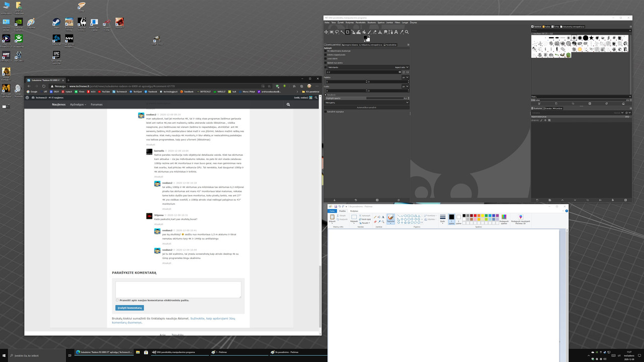Click Keisti dydį resize in Paint
The image size is (644, 362).
tap(365, 219)
